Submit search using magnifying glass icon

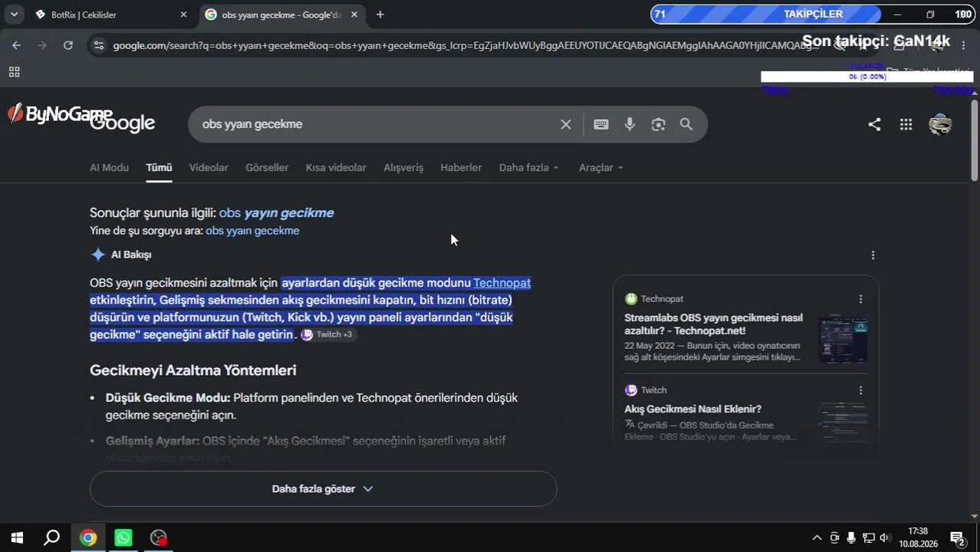coord(686,124)
